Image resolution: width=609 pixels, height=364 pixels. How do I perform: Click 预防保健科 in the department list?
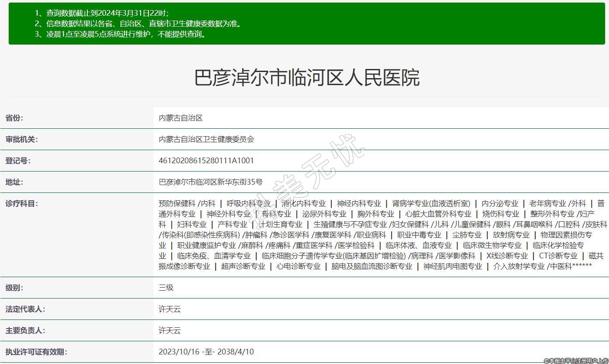click(177, 203)
